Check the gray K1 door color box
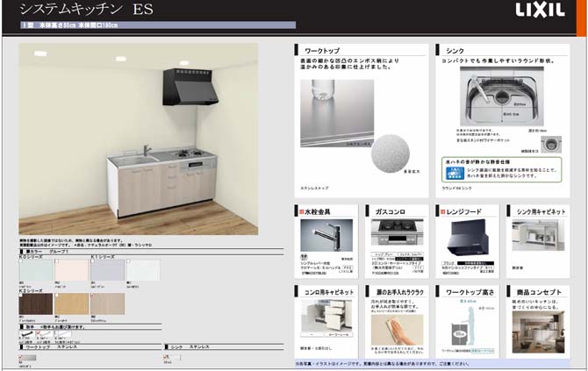 (93, 261)
